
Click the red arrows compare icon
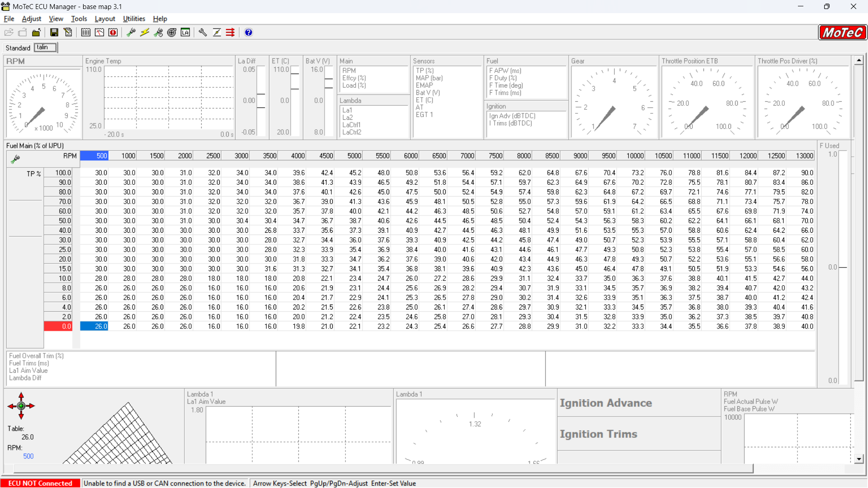(231, 33)
